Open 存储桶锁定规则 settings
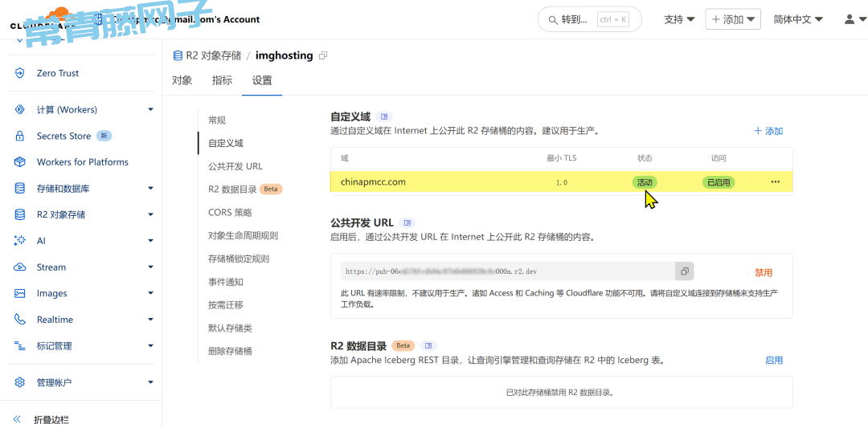This screenshot has height=428, width=868. click(239, 259)
